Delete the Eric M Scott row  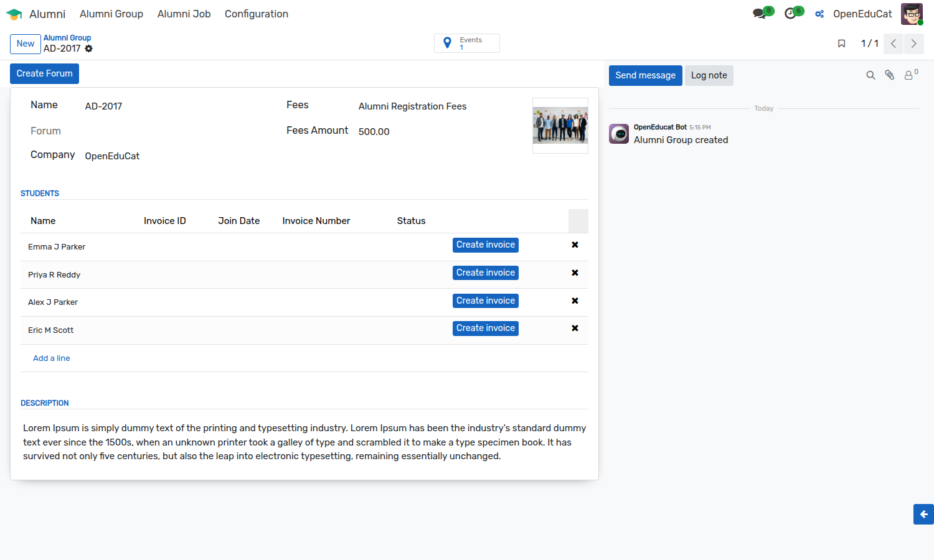pyautogui.click(x=575, y=329)
